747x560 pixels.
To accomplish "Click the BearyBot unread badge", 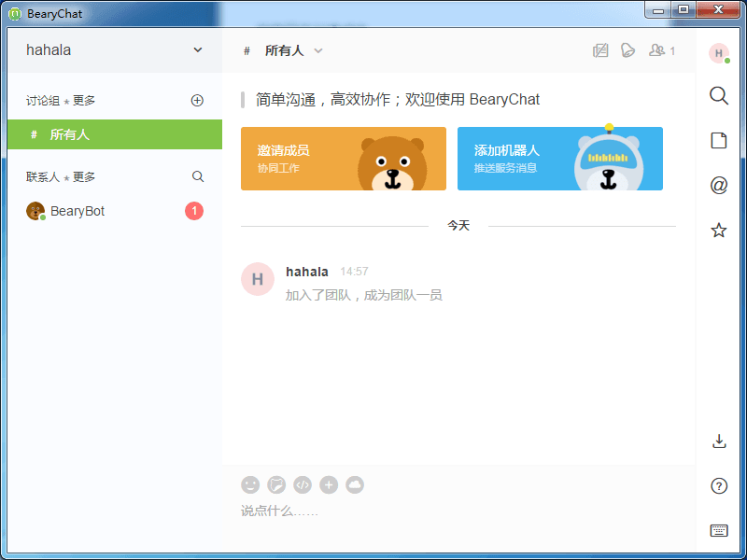I will point(194,211).
